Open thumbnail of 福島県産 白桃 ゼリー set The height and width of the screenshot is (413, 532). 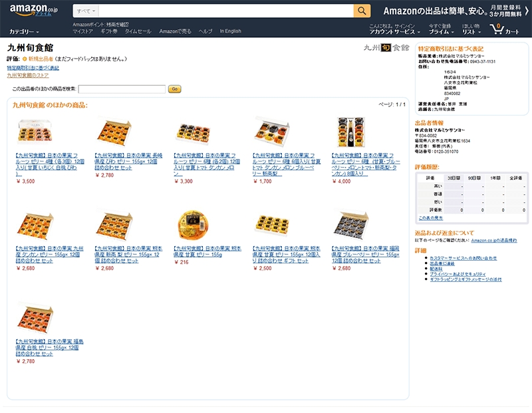point(35,319)
